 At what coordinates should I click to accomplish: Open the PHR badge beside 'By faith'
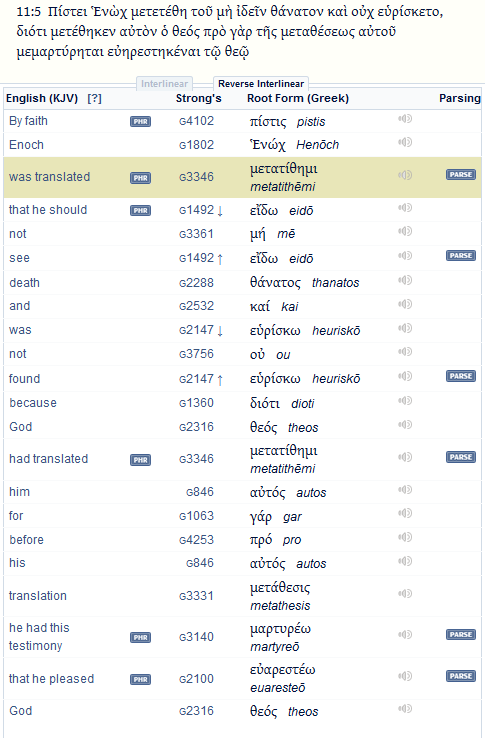140,121
